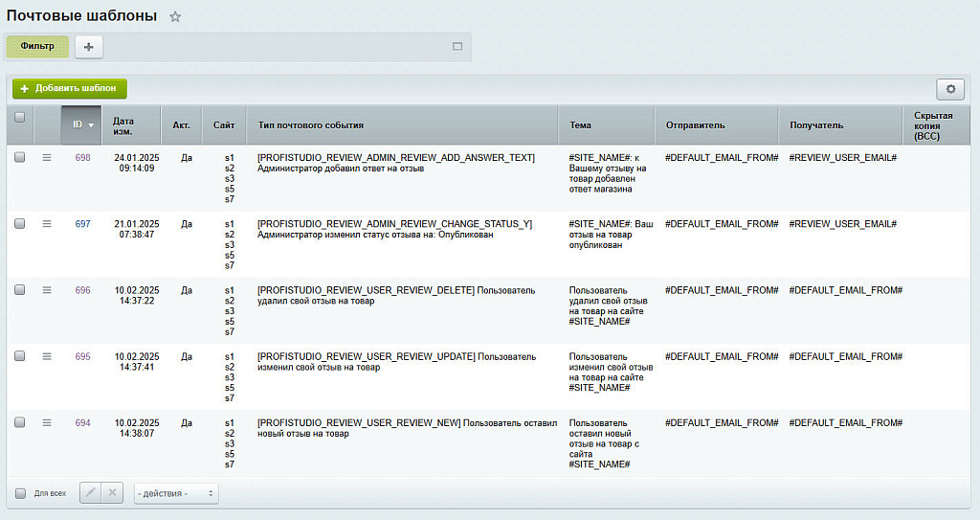Screen dimensions: 980x520
Task: Open table settings via the gear icon
Action: pyautogui.click(x=949, y=89)
